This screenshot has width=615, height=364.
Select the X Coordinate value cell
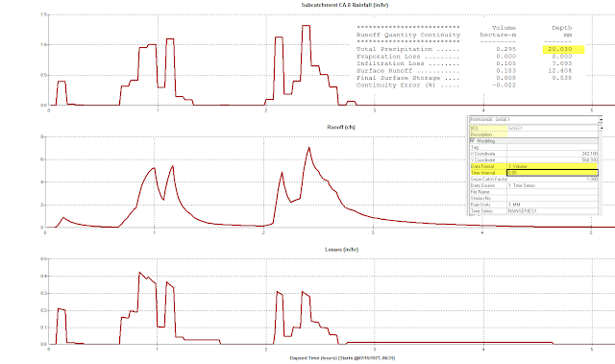[x=553, y=154]
